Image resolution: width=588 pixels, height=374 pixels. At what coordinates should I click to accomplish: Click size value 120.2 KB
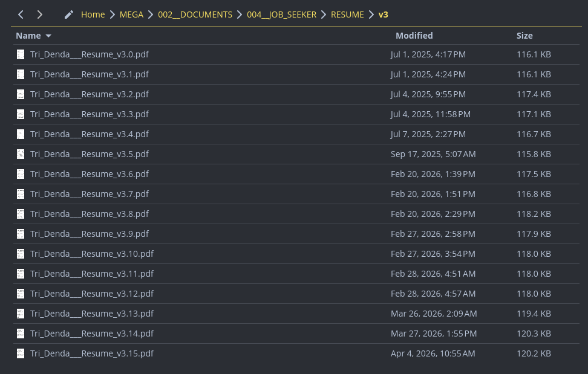pyautogui.click(x=534, y=353)
